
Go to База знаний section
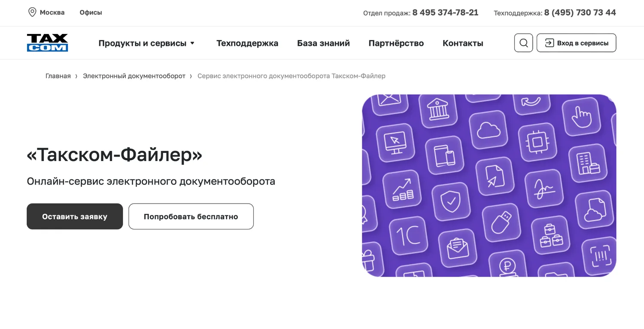point(323,43)
